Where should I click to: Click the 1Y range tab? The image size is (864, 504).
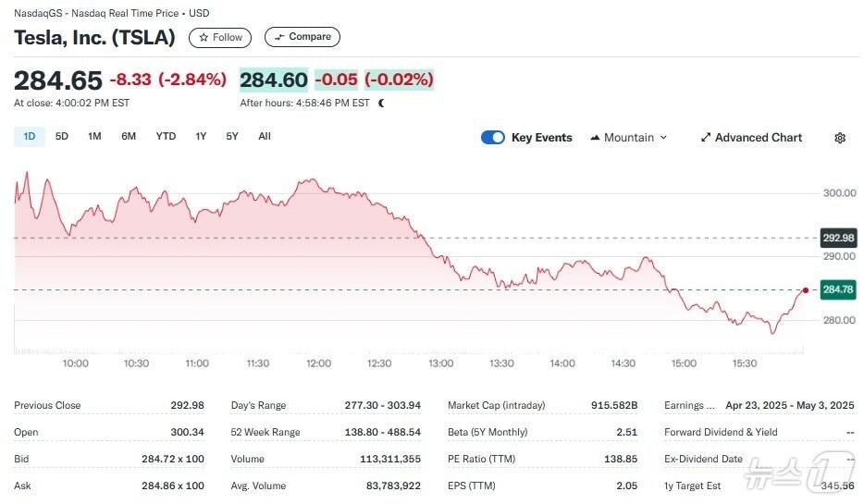click(x=201, y=137)
